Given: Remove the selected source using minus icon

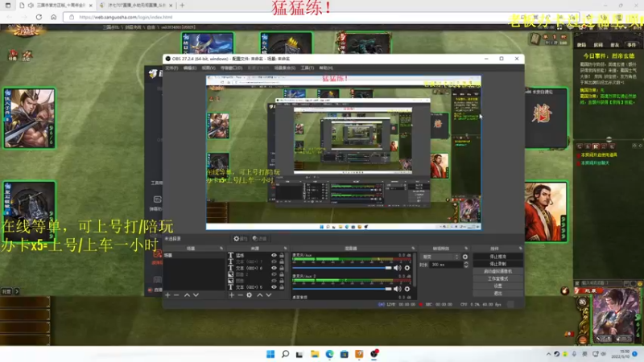Looking at the screenshot, I should (x=240, y=294).
